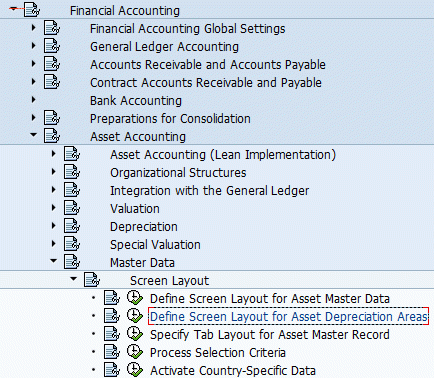Execute Define Screen Layout for Asset Depreciation Areas
Viewport: 434px width, 378px height.
(x=135, y=316)
